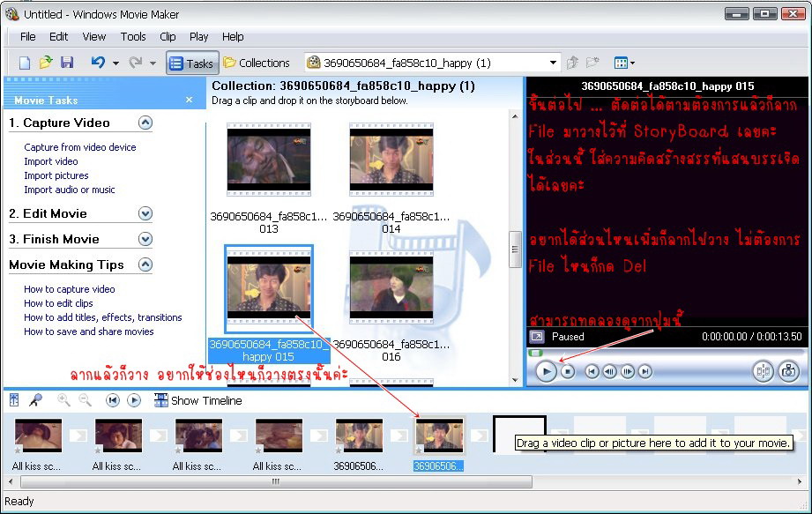812x514 pixels.
Task: Click the storyboard Zoom In magnifier
Action: 63,400
